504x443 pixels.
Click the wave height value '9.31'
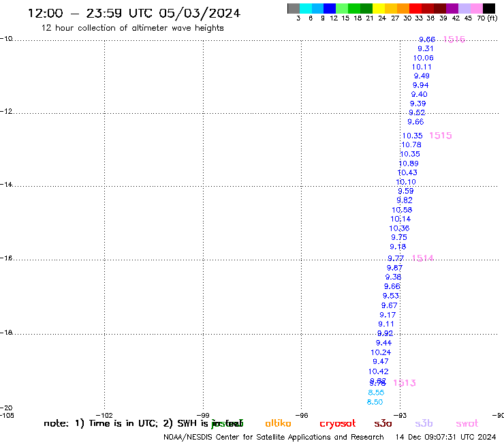point(426,48)
